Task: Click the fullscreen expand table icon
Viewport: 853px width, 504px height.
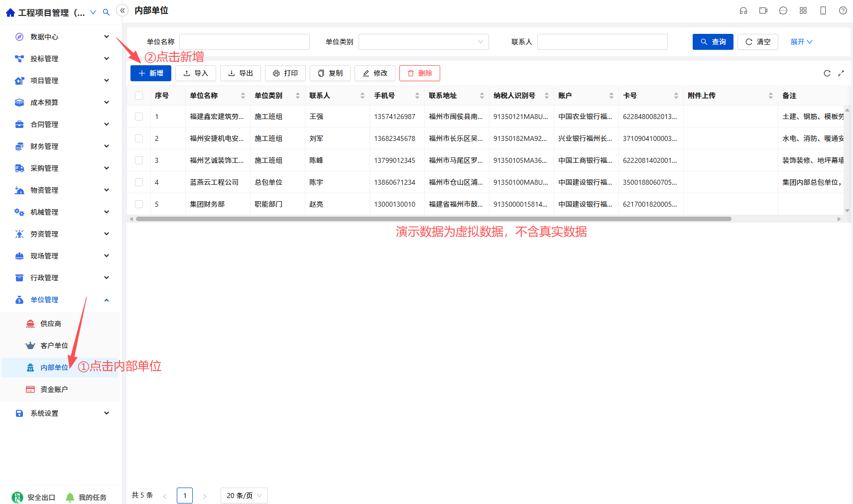Action: tap(841, 73)
